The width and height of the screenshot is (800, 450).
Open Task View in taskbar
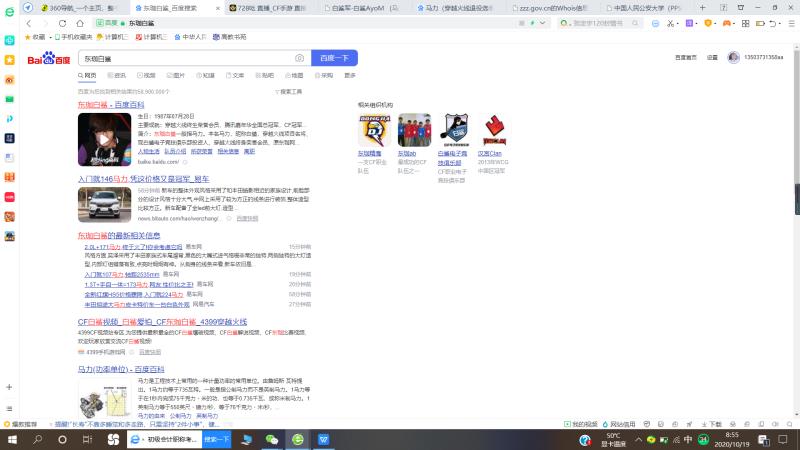(x=87, y=439)
